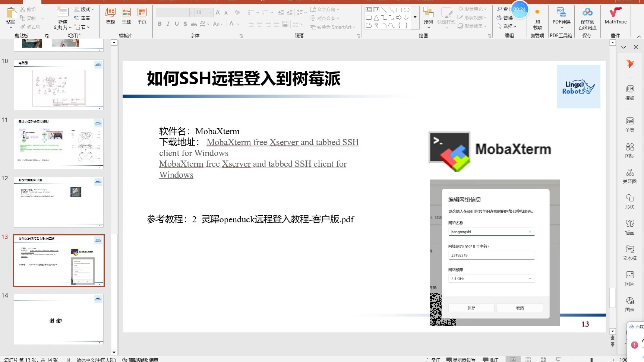Click the 单页 single page icon
The width and height of the screenshot is (644, 362).
(x=142, y=13)
